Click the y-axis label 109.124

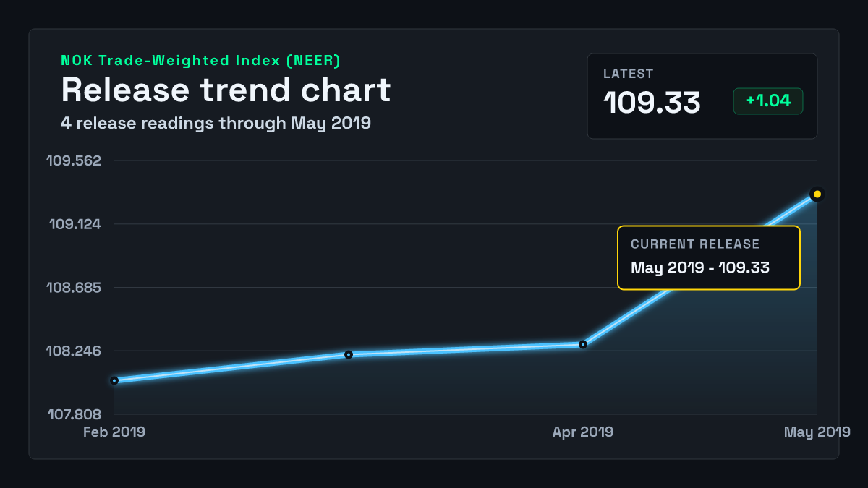75,224
